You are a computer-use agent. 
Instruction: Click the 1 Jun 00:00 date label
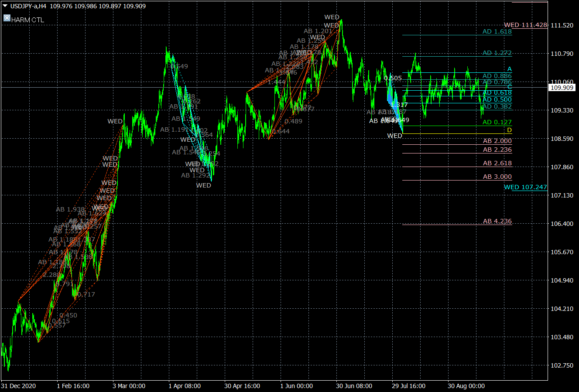coord(296,386)
